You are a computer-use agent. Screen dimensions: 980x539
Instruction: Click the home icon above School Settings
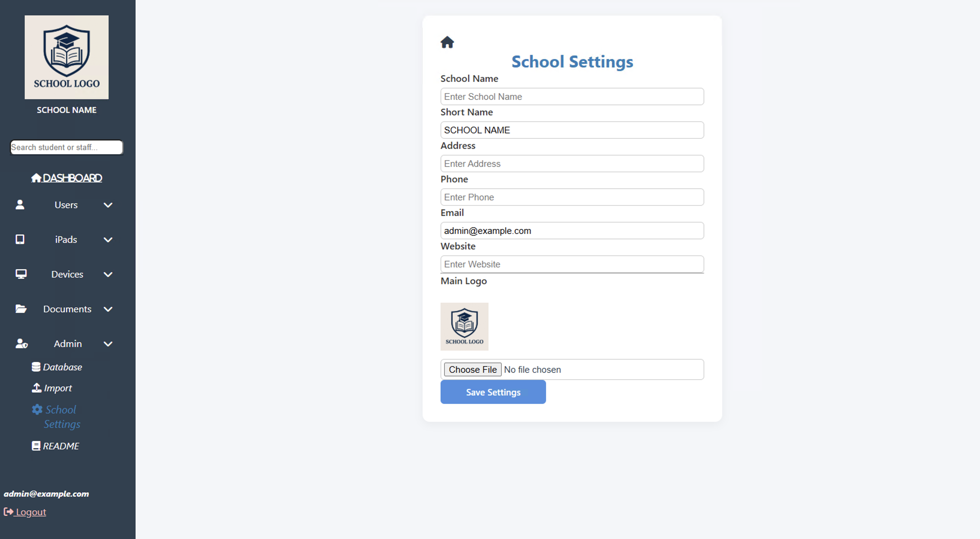[x=447, y=42]
